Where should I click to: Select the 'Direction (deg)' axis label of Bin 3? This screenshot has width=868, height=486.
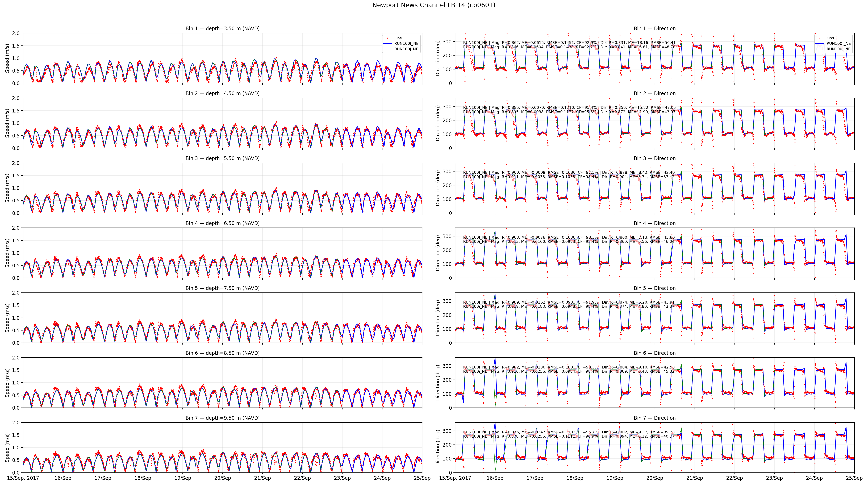tap(438, 188)
